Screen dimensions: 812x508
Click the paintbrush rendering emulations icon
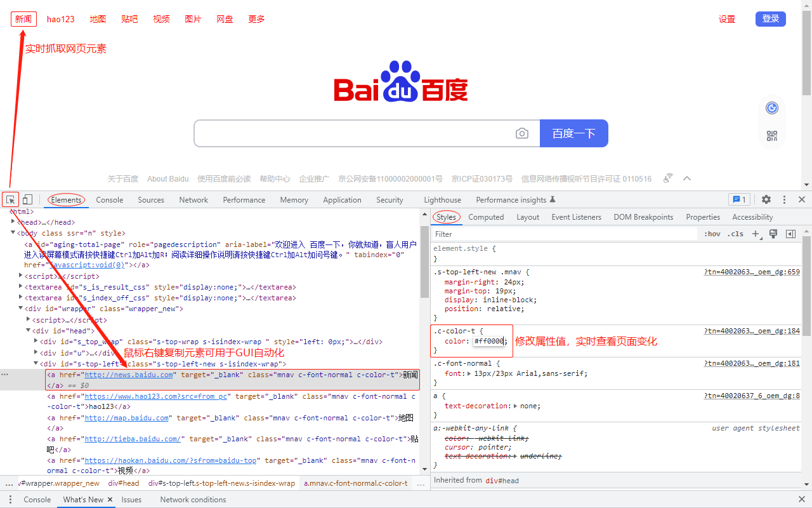(x=773, y=234)
